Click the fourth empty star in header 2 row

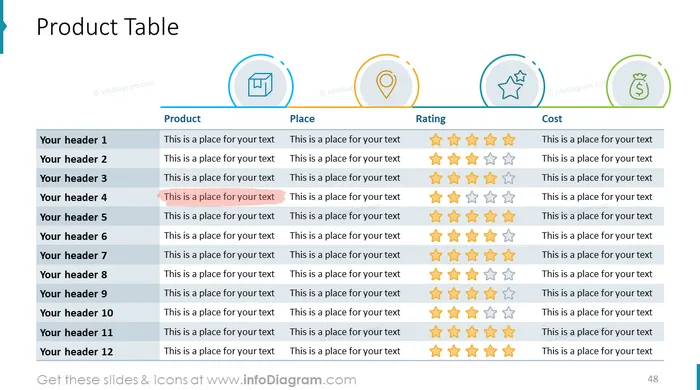point(490,159)
